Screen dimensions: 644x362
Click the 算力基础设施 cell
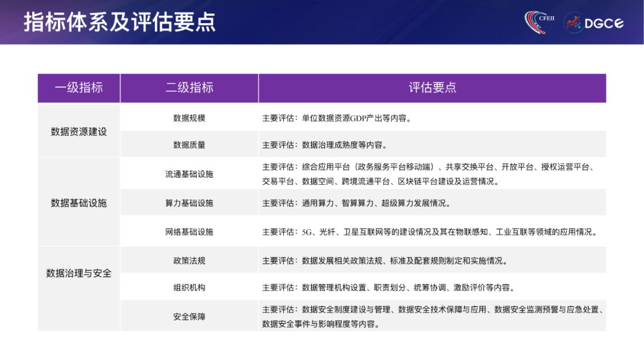[x=190, y=203]
